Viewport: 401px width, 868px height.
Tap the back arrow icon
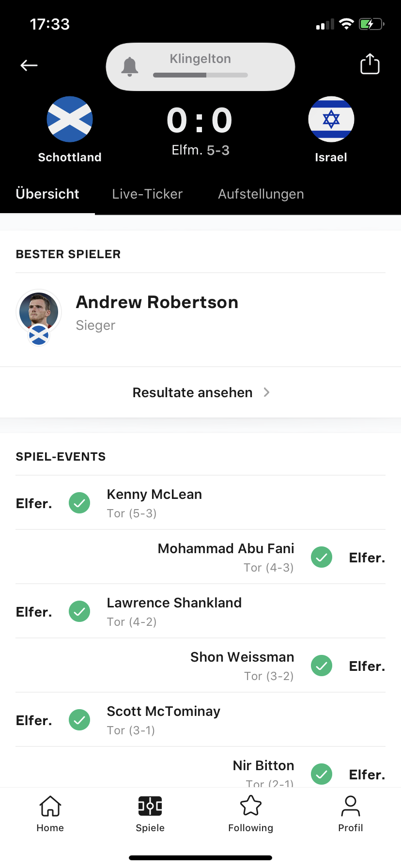coord(29,65)
